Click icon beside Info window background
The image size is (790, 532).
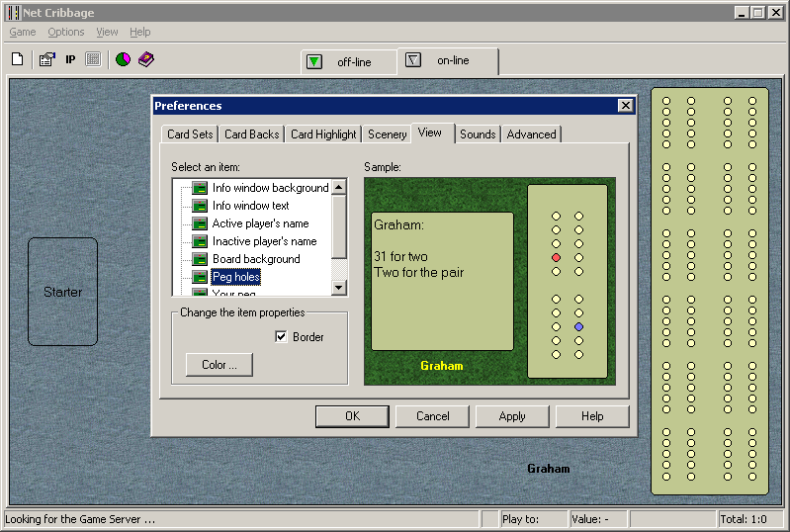pos(200,188)
